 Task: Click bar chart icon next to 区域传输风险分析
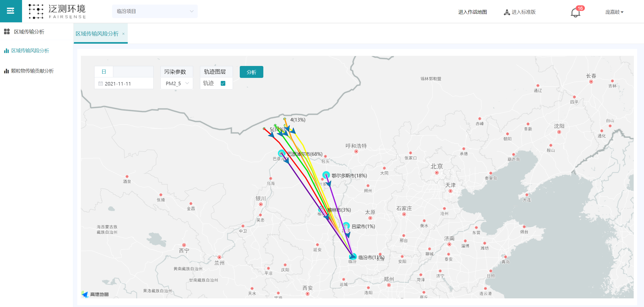(7, 51)
